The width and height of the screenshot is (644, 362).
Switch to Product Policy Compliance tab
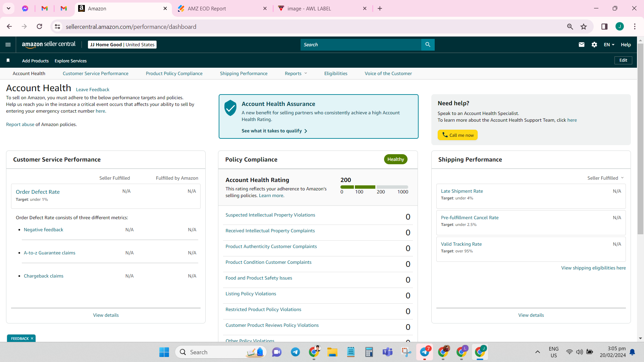tap(174, 73)
